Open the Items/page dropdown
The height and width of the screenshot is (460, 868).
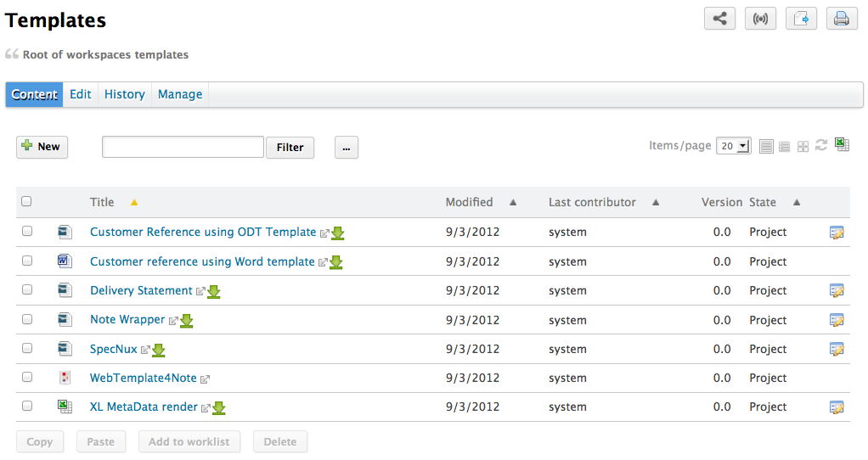coord(733,146)
